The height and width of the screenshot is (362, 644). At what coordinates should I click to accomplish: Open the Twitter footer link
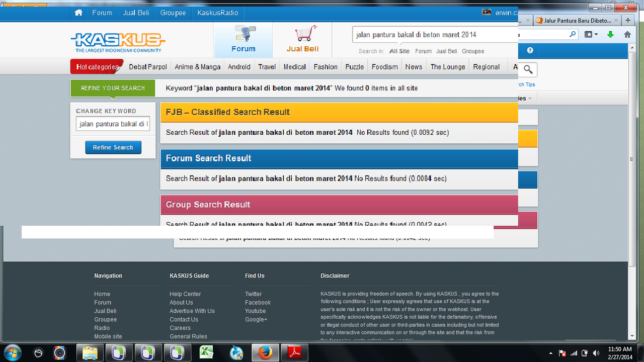pos(254,294)
